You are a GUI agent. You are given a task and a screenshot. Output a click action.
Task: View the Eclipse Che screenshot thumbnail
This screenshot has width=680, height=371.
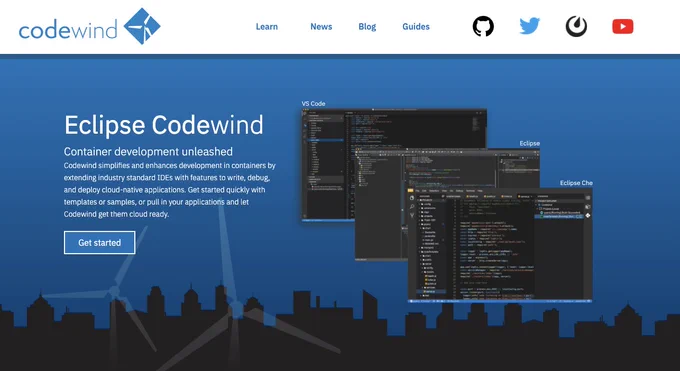500,245
